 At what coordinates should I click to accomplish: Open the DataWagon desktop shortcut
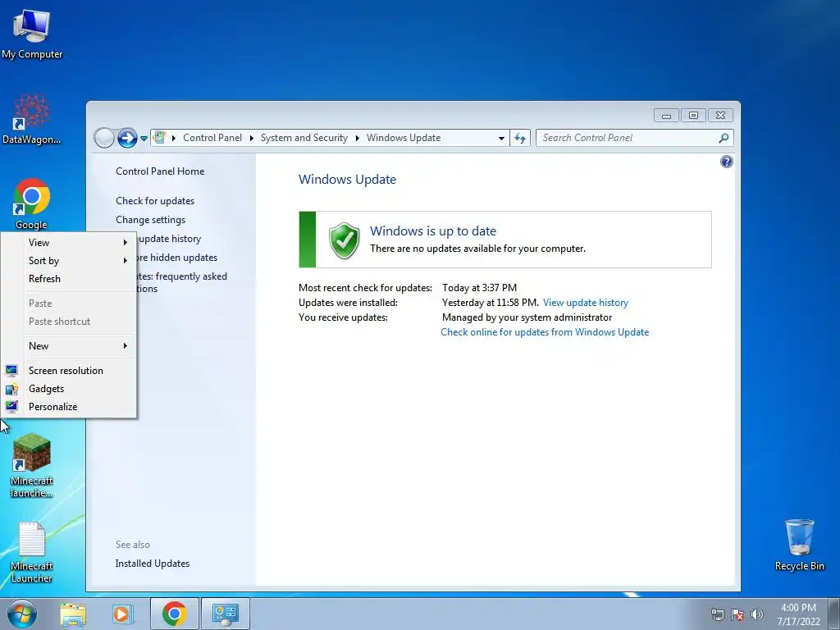click(x=31, y=119)
